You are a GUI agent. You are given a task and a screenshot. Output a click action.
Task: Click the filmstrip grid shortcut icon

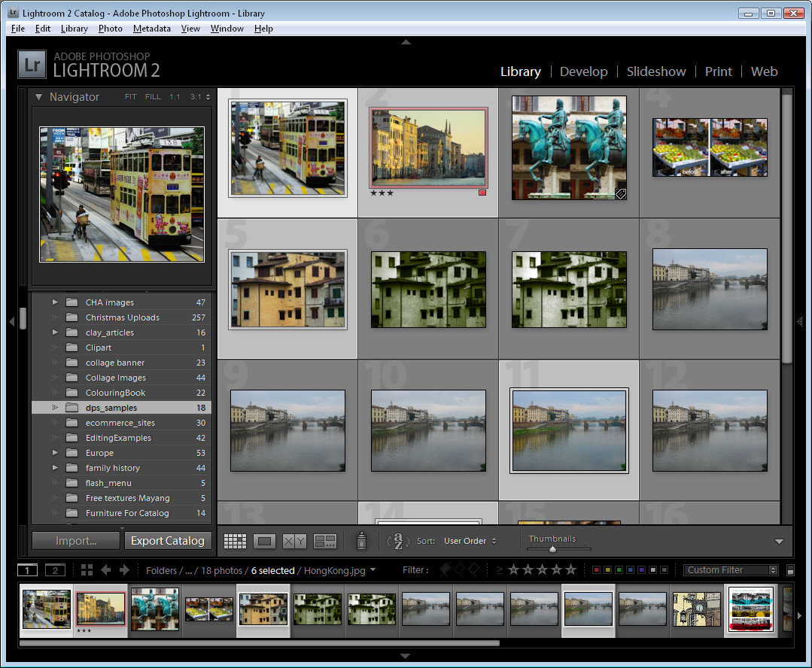[x=87, y=569]
